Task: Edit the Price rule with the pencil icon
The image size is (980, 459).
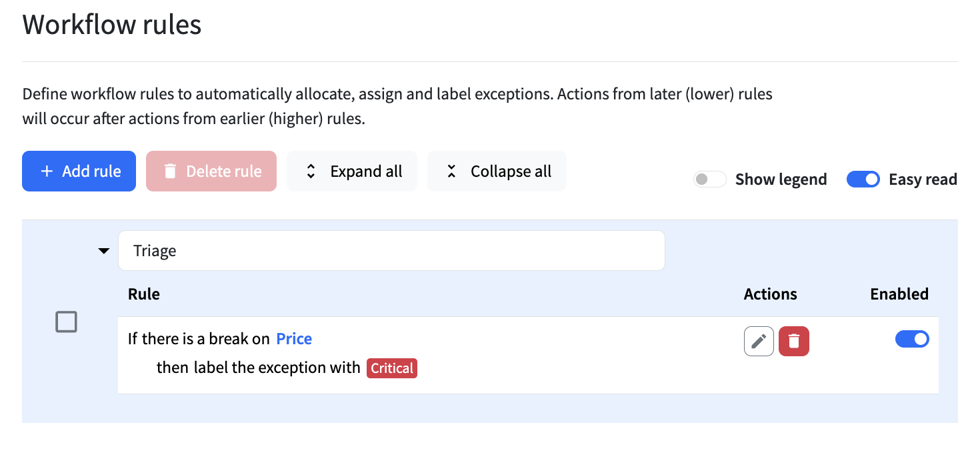Action: [x=759, y=342]
